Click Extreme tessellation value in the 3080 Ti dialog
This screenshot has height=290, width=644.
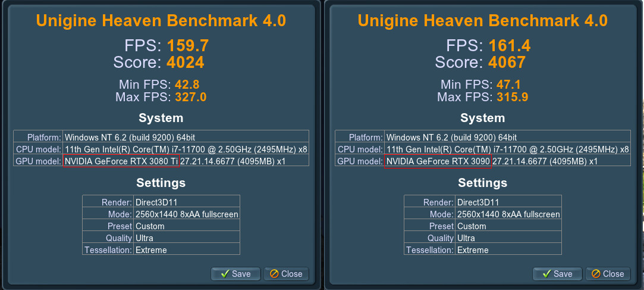tap(150, 250)
